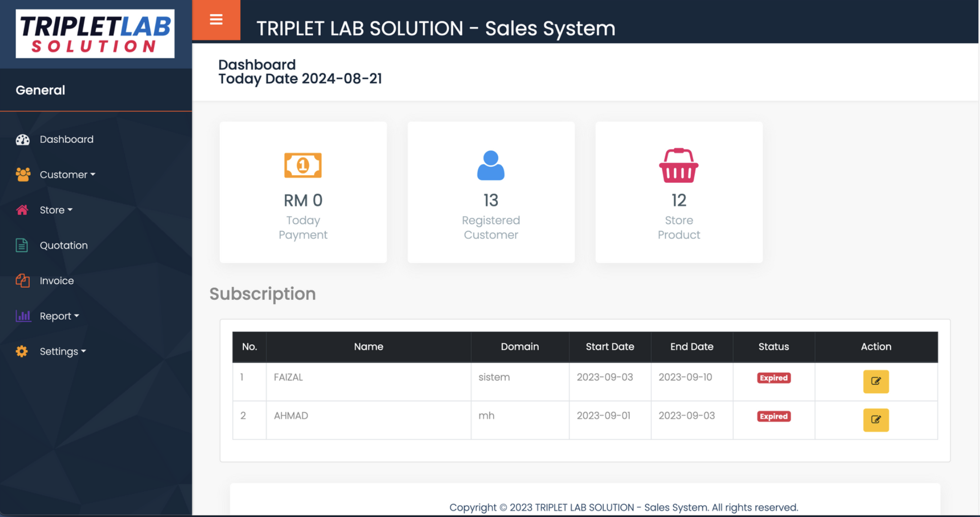Expand the Store dropdown menu
This screenshot has width=980, height=517.
pos(56,210)
